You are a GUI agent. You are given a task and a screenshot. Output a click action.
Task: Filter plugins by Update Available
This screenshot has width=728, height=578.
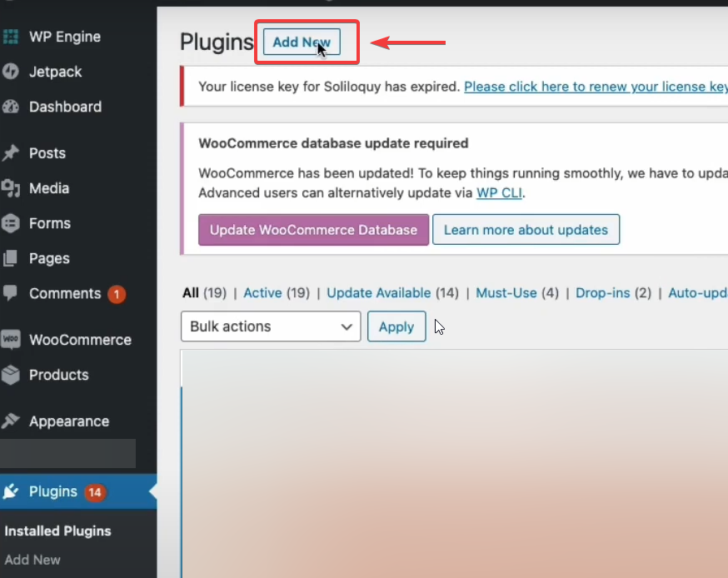click(378, 293)
